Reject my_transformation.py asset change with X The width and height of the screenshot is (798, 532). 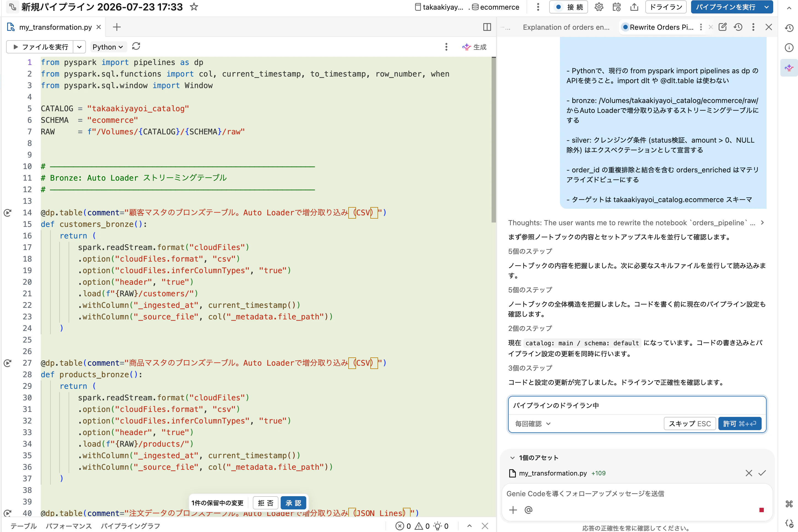tap(749, 473)
